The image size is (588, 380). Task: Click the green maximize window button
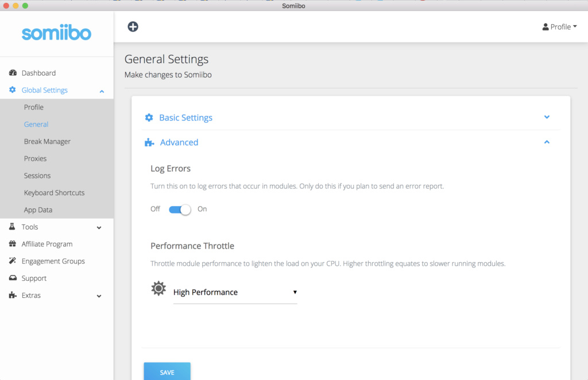click(25, 6)
